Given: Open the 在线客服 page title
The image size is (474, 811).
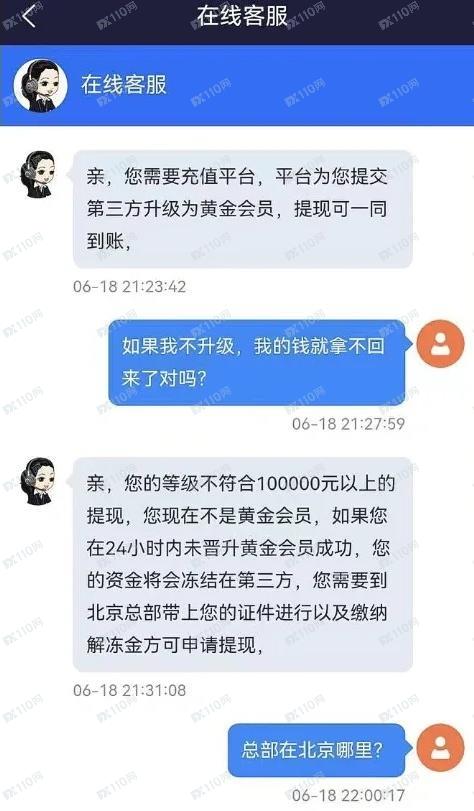Looking at the screenshot, I should click(242, 16).
